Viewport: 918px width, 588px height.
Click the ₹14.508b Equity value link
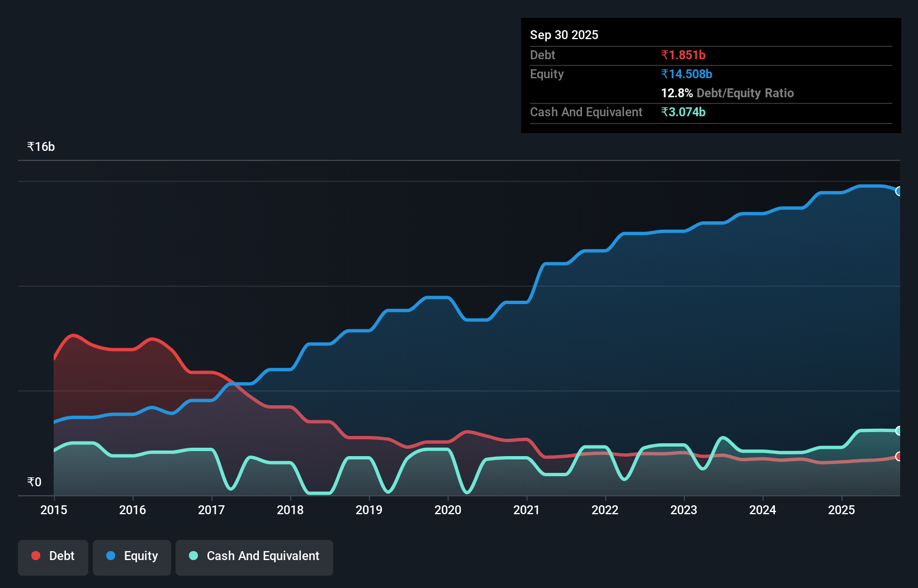tap(687, 74)
